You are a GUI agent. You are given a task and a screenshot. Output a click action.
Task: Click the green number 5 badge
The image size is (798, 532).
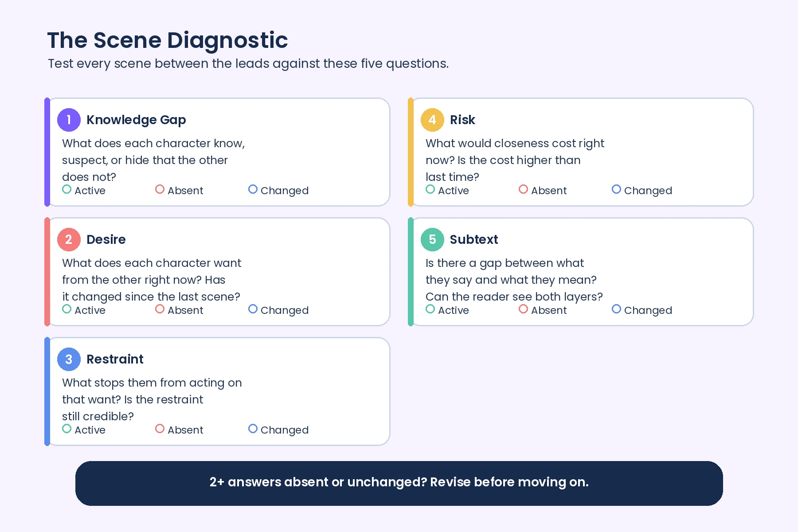tap(432, 239)
